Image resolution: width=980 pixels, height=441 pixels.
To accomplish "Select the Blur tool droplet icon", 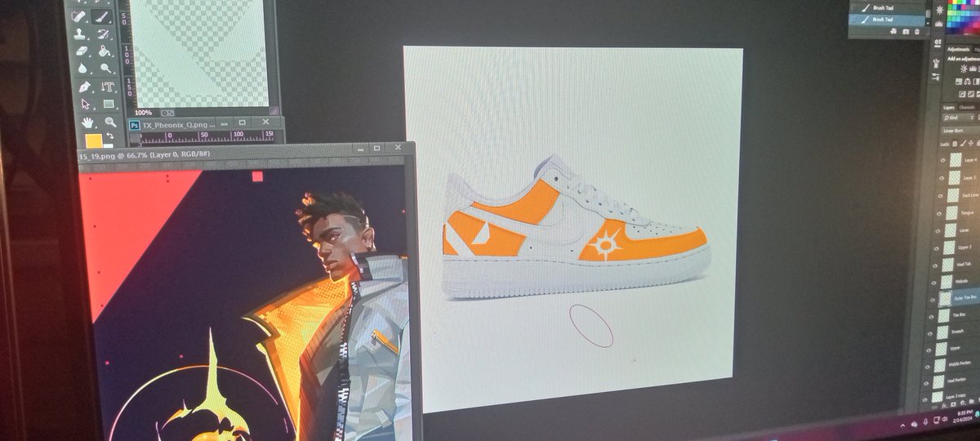I will [x=82, y=69].
